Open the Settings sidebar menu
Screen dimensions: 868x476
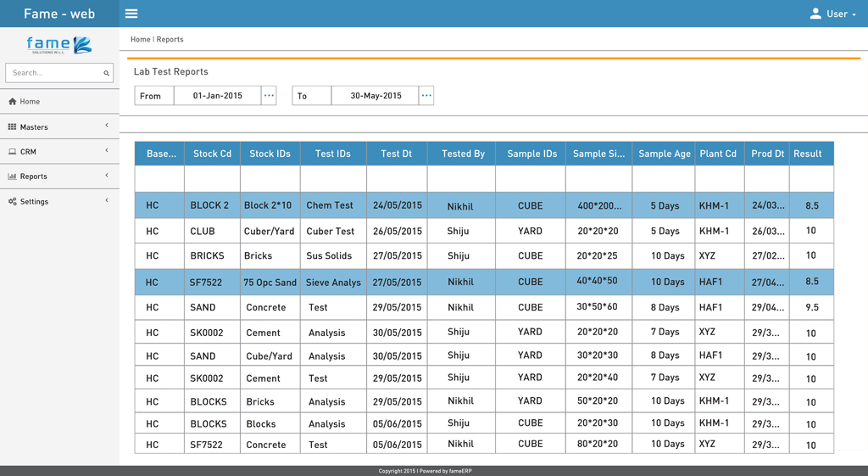click(60, 201)
